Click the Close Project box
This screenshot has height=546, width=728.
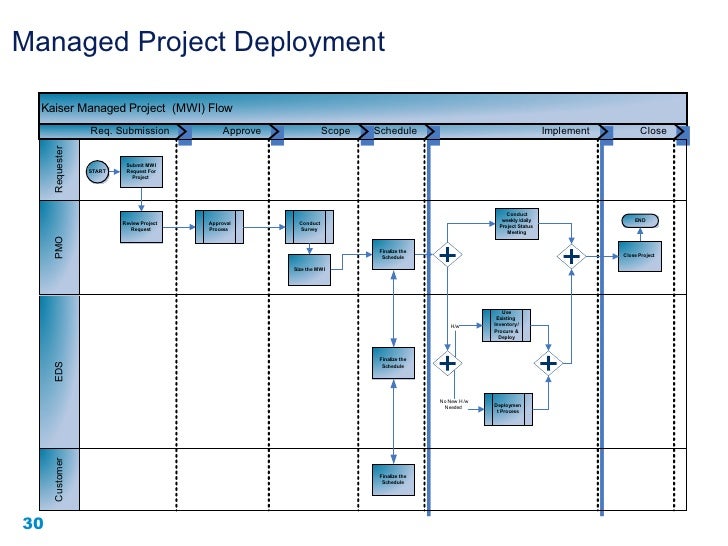[x=640, y=256]
